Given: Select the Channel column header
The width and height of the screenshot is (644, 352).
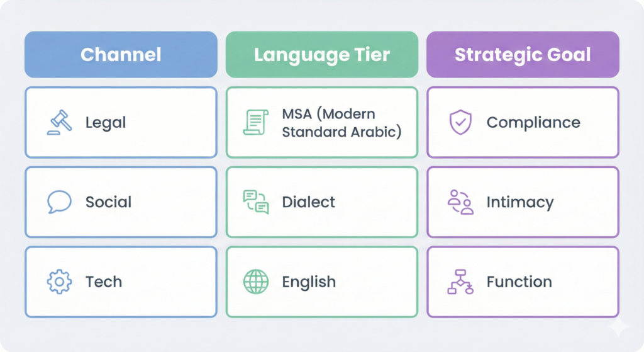Looking at the screenshot, I should click(x=121, y=54).
